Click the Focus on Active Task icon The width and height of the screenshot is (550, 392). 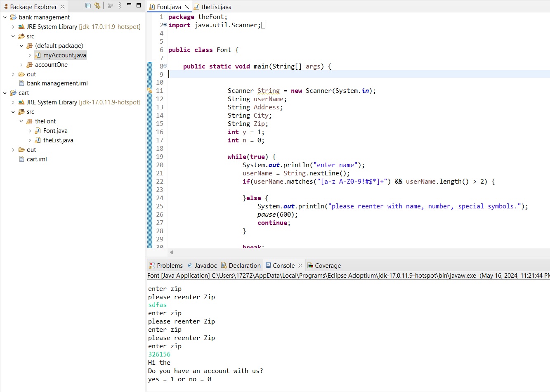click(x=110, y=6)
